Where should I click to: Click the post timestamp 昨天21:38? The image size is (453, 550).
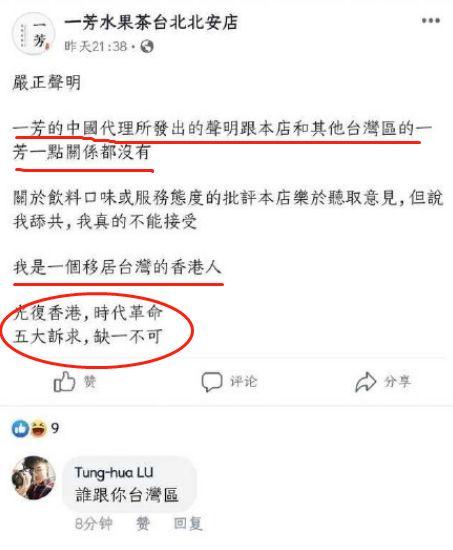pyautogui.click(x=95, y=46)
